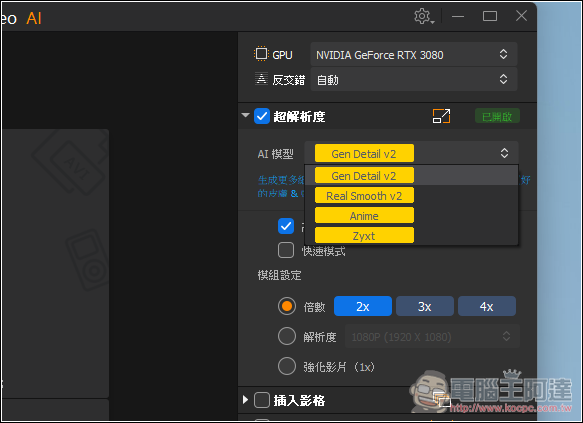Select the 解析度 radio button

pos(287,336)
